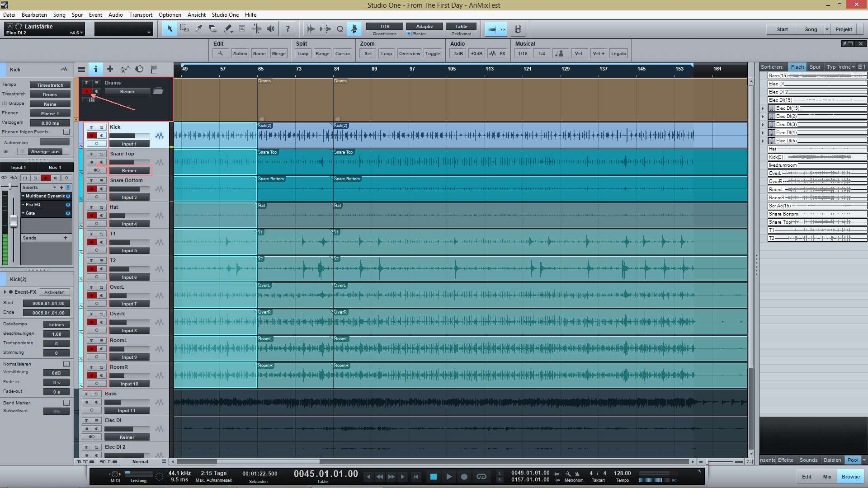Toggle the Inspector info icon
868x488 pixels.
coord(95,69)
